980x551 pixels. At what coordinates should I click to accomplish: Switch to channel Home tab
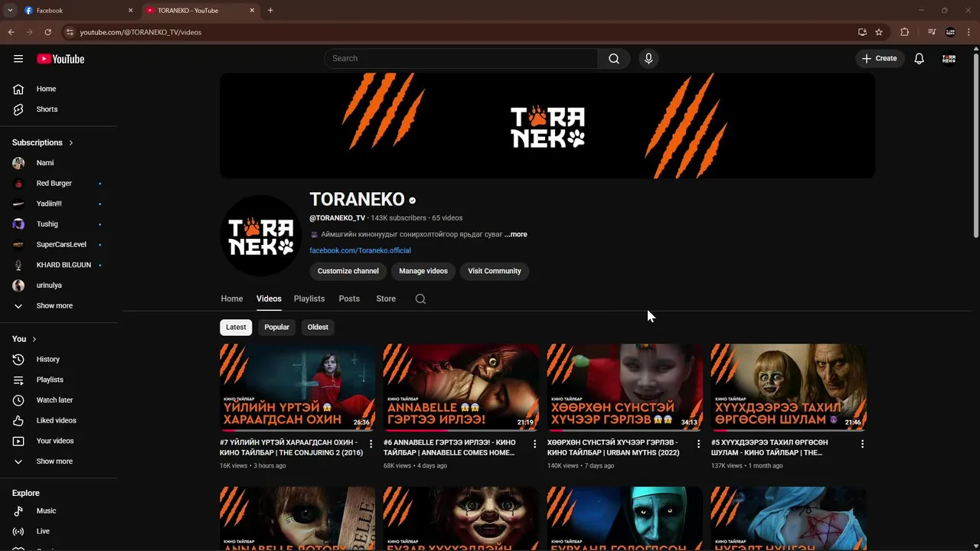232,299
